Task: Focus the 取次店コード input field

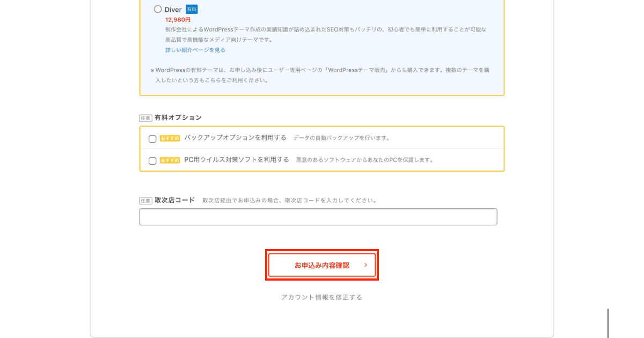Action: [x=318, y=217]
